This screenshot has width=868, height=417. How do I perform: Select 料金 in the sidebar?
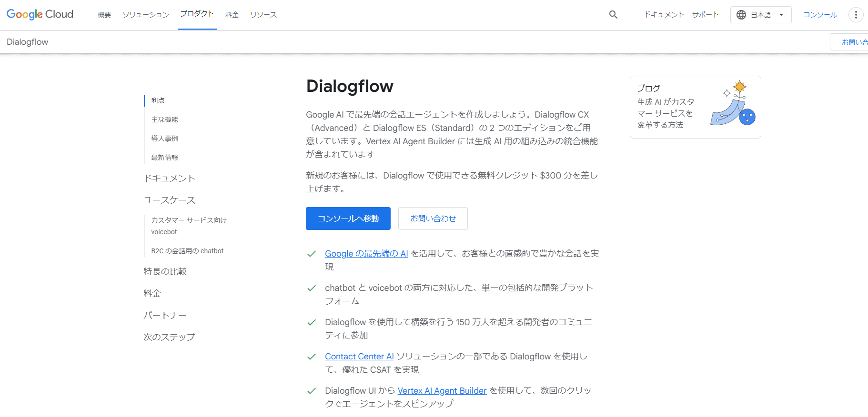tap(152, 293)
